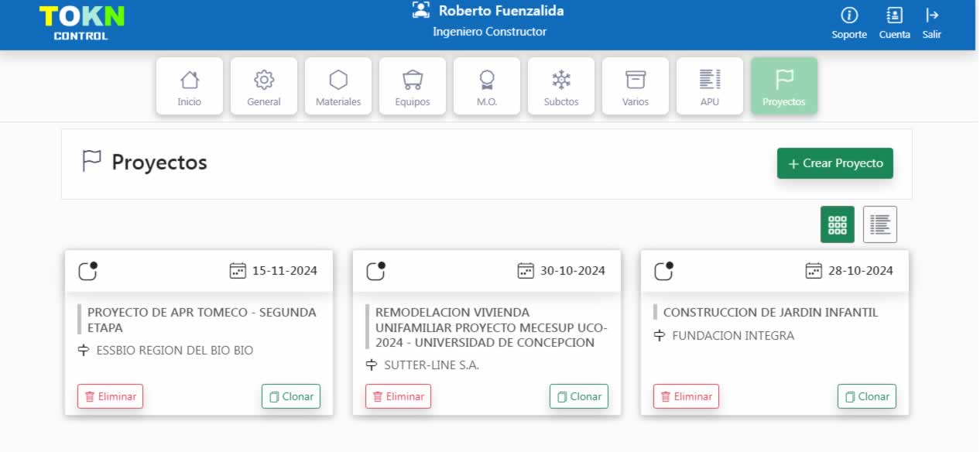Click the Crear Proyecto button
Viewport: 980px width, 452px height.
coord(835,163)
